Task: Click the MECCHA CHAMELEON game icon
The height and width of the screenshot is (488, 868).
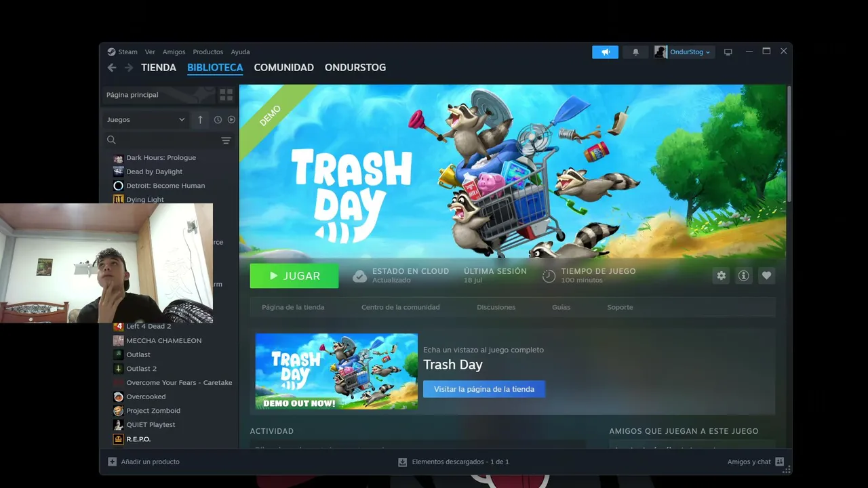Action: [x=118, y=341]
